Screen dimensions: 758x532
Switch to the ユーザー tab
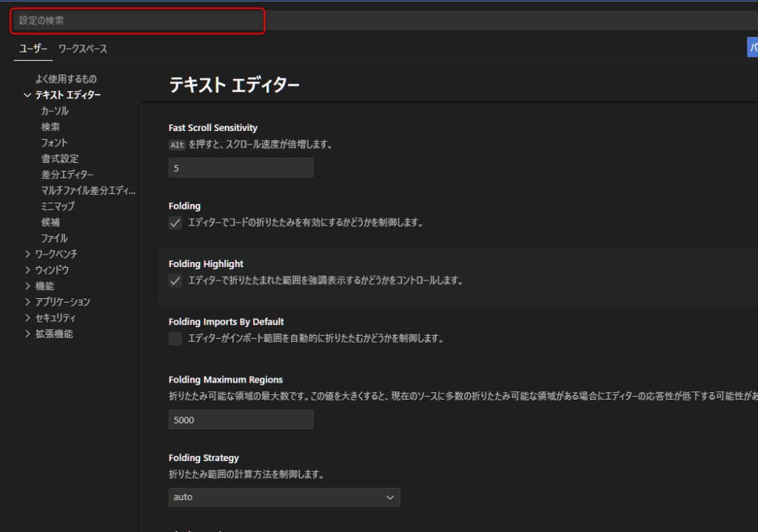(x=33, y=48)
